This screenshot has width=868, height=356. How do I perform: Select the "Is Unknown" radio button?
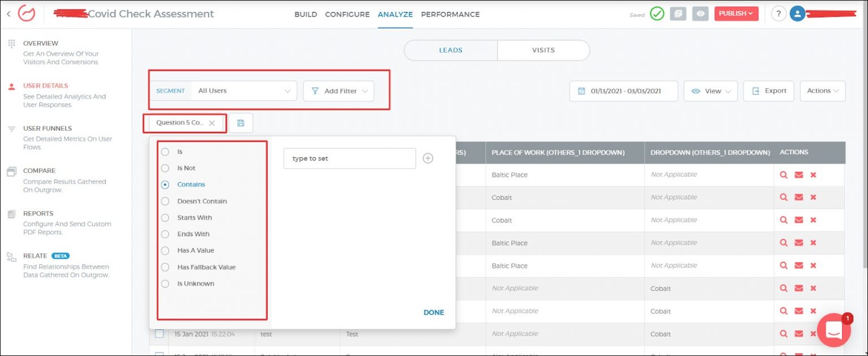[165, 284]
